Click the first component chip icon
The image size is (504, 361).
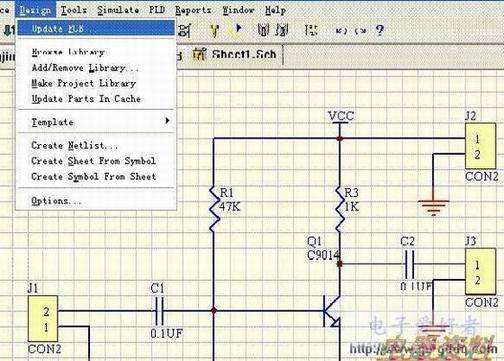(263, 30)
